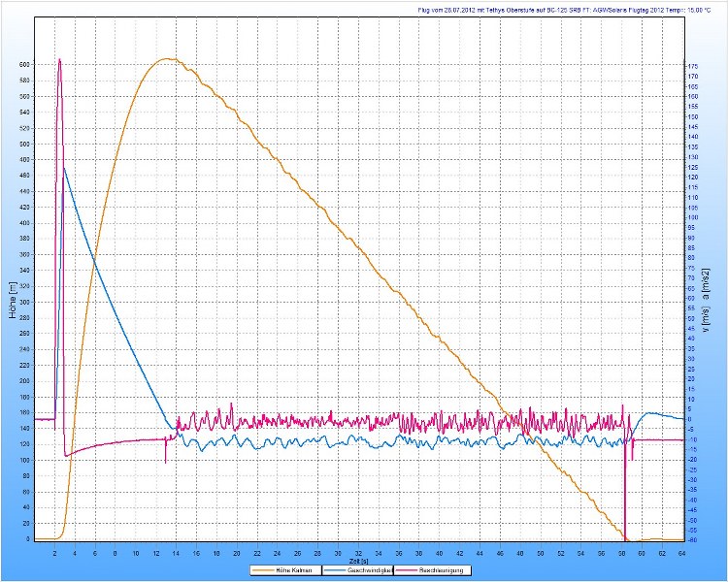Viewport: 728px width, 582px height.
Task: Click the Höhe [m] y-axis label
Action: coord(13,302)
